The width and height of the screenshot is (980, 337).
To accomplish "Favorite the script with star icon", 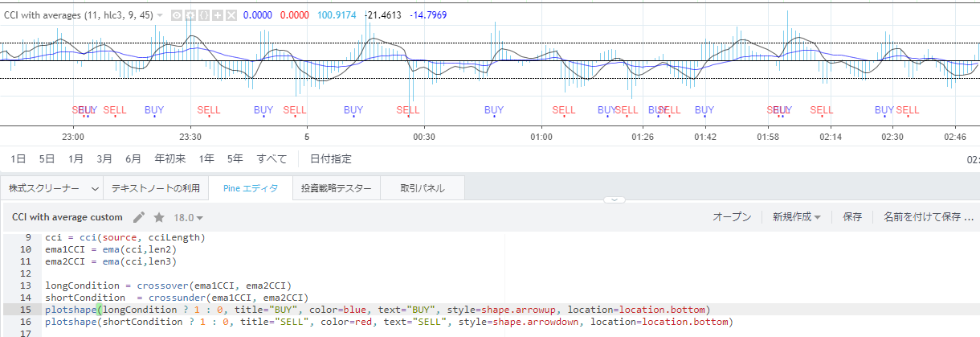I will [x=159, y=217].
